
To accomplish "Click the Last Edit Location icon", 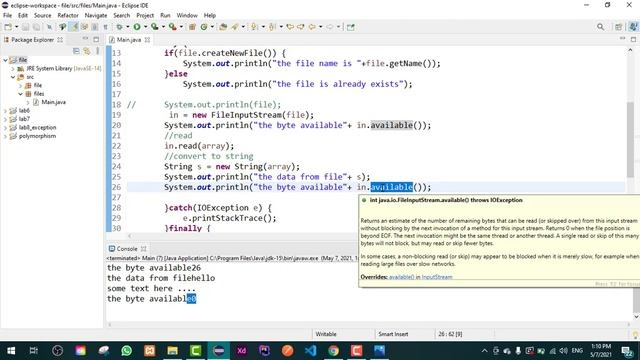I will 290,27.
